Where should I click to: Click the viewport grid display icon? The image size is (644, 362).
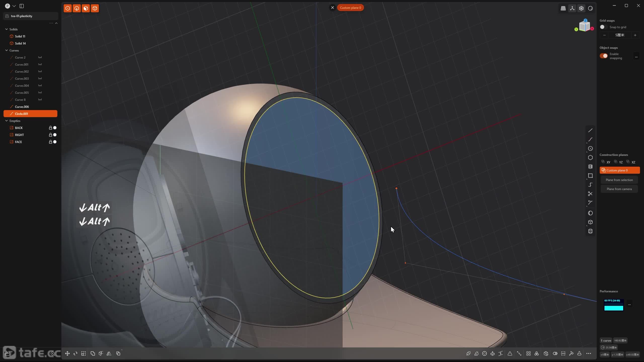click(x=563, y=8)
